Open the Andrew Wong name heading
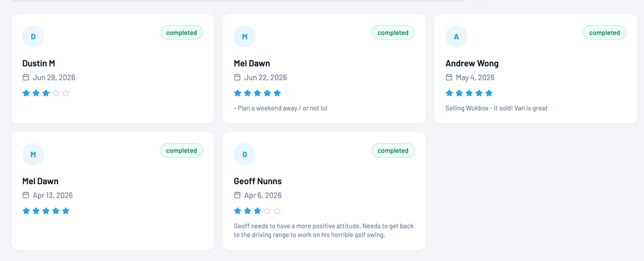 tap(472, 63)
